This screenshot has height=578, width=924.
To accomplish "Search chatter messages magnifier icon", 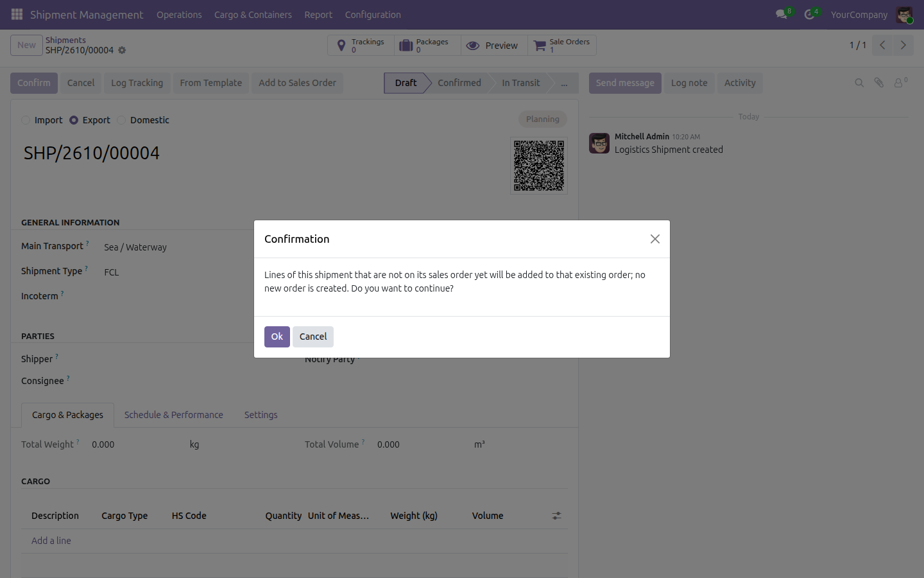I will click(x=859, y=83).
